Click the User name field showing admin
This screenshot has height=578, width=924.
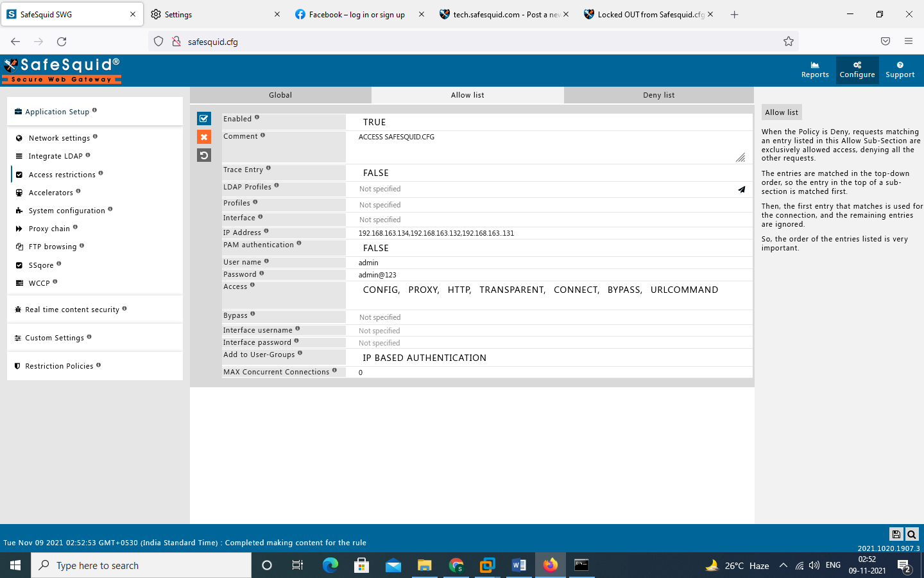click(549, 263)
